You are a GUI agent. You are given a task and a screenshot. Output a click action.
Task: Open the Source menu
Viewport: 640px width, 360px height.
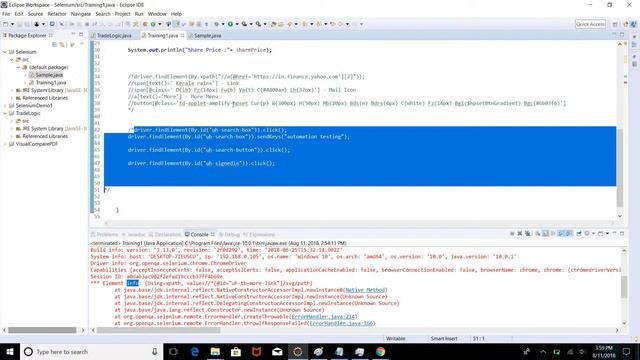35,14
